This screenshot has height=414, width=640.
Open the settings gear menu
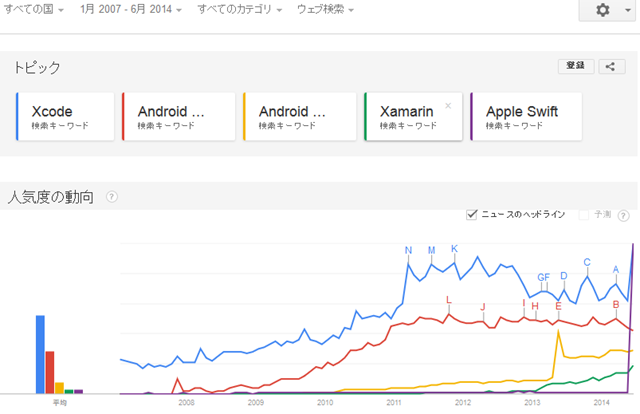tap(603, 9)
